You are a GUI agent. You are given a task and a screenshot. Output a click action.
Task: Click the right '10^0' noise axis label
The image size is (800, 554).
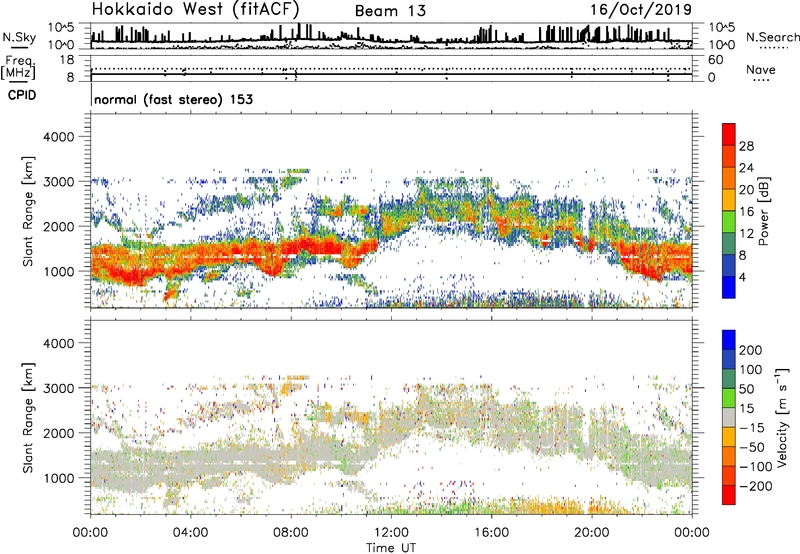(721, 45)
